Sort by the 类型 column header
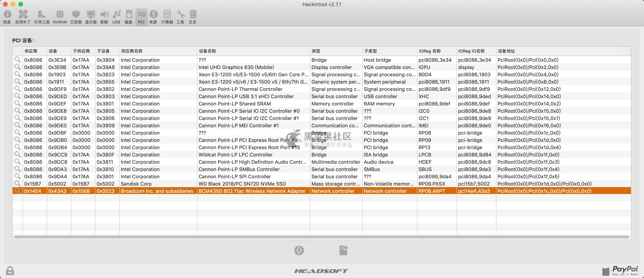Image resolution: width=644 pixels, height=278 pixels. pyautogui.click(x=336, y=51)
